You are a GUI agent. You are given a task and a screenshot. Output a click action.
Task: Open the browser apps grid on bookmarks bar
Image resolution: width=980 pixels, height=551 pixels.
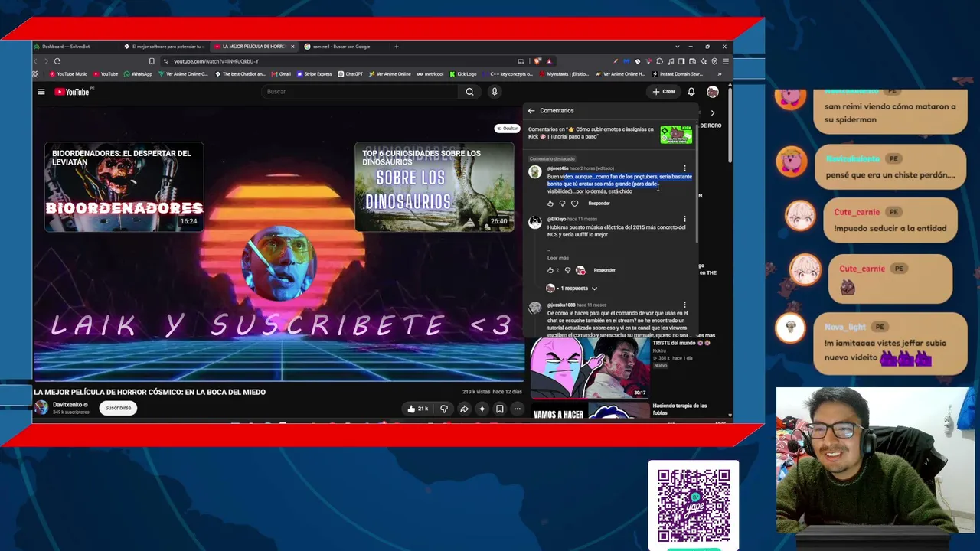pos(35,74)
